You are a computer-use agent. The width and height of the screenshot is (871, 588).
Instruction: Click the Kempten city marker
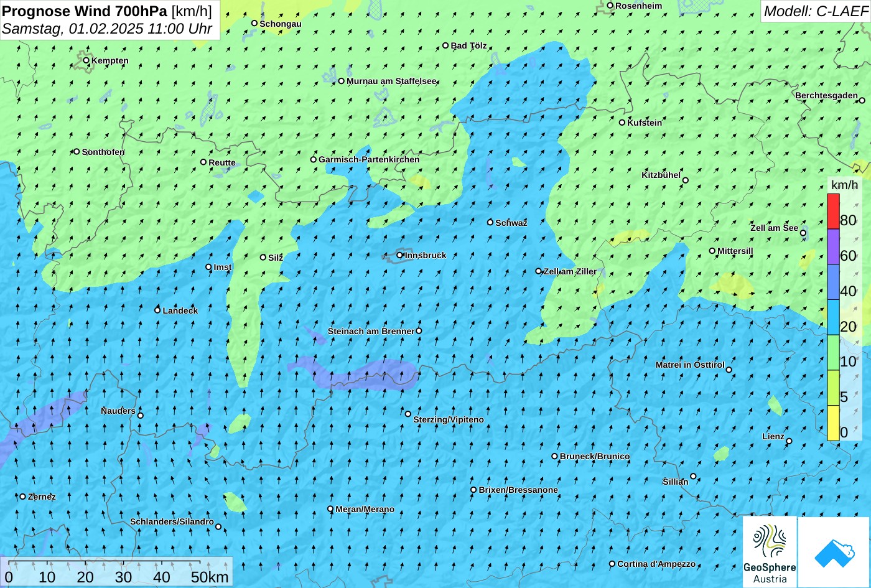[x=86, y=60]
